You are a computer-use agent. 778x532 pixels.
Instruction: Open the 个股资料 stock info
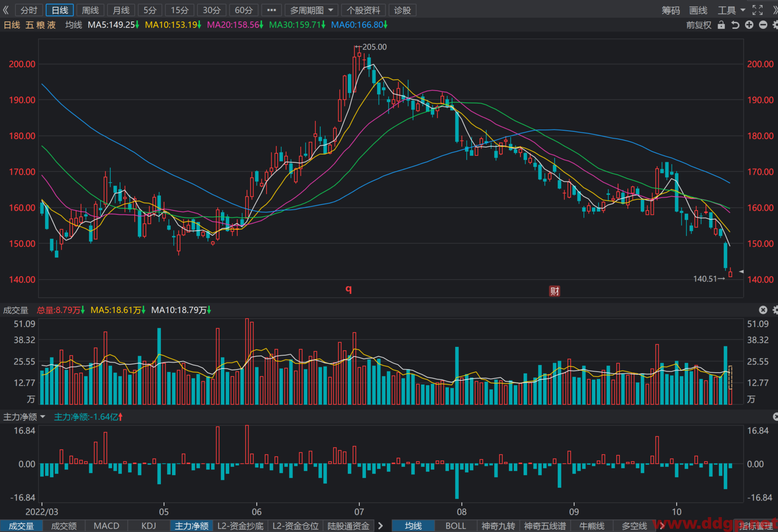[363, 10]
